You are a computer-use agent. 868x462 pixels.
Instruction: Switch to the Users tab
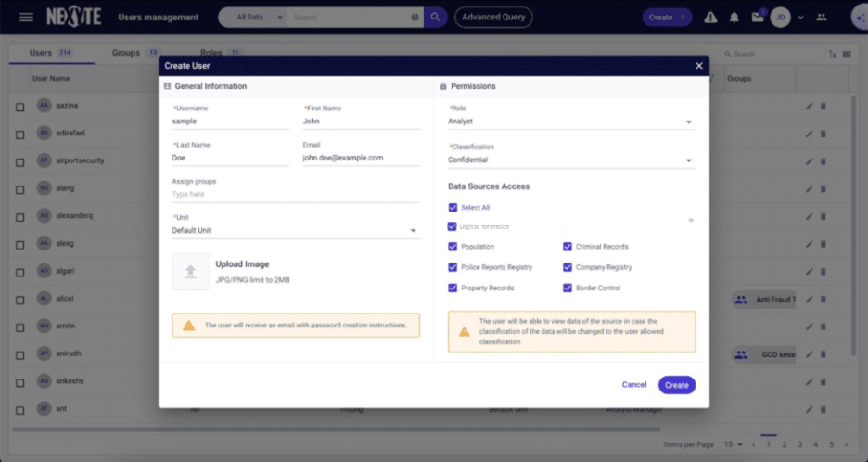pyautogui.click(x=52, y=53)
